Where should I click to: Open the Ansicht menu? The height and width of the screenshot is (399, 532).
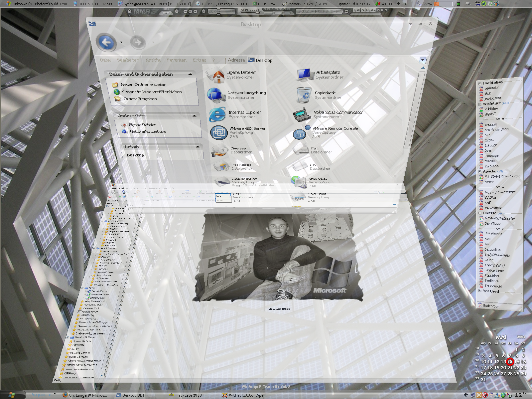[153, 60]
